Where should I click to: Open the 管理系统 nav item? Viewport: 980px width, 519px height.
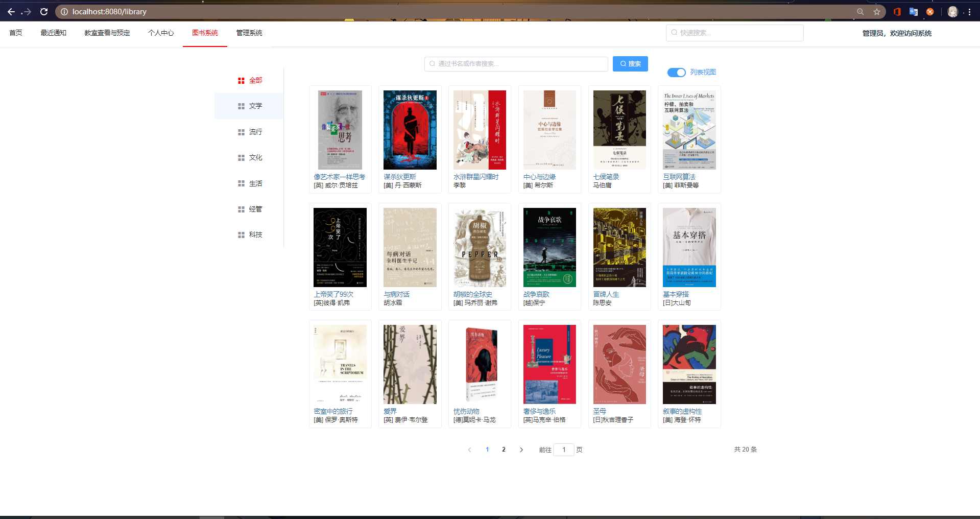(249, 33)
